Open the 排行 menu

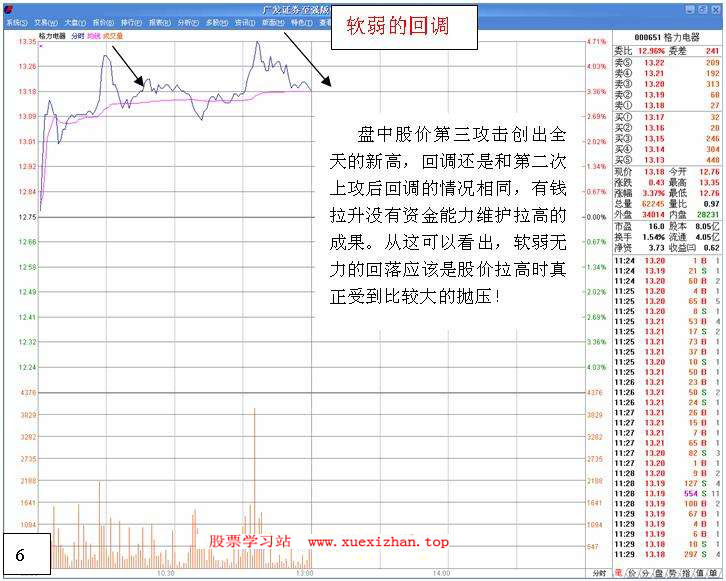tap(131, 21)
